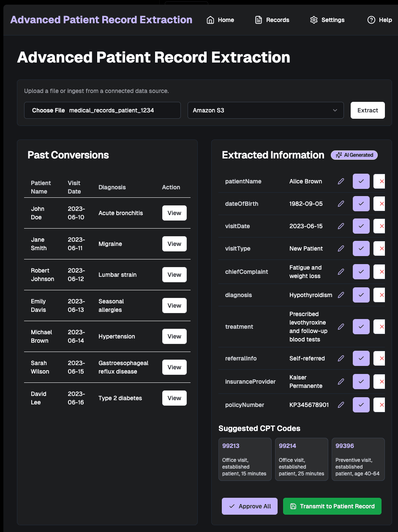Edit the policyNumber value using pencil icon
Image resolution: width=398 pixels, height=532 pixels.
coord(341,405)
